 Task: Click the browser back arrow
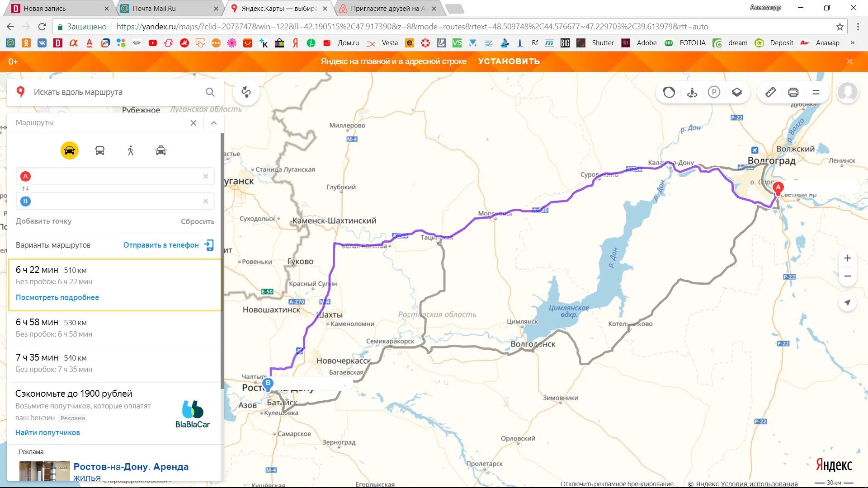pyautogui.click(x=10, y=27)
